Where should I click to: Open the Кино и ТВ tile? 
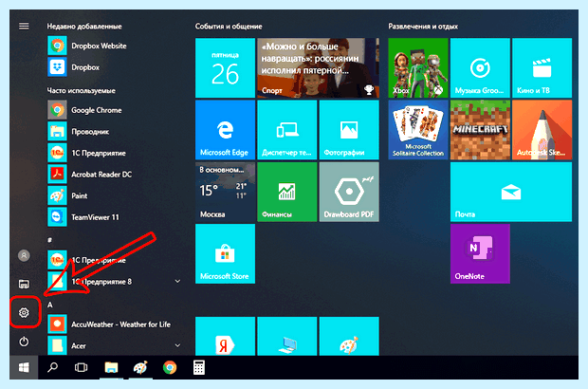(542, 68)
